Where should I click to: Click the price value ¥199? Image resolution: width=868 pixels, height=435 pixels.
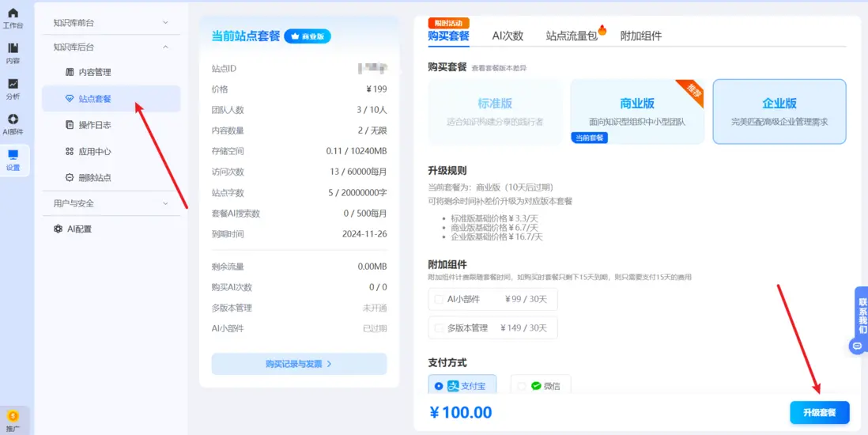[x=376, y=89]
